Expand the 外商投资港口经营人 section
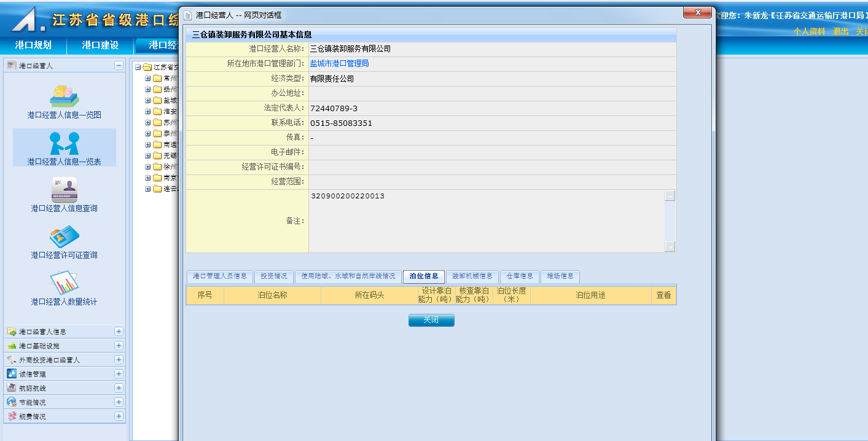This screenshot has height=441, width=868. pyautogui.click(x=119, y=360)
